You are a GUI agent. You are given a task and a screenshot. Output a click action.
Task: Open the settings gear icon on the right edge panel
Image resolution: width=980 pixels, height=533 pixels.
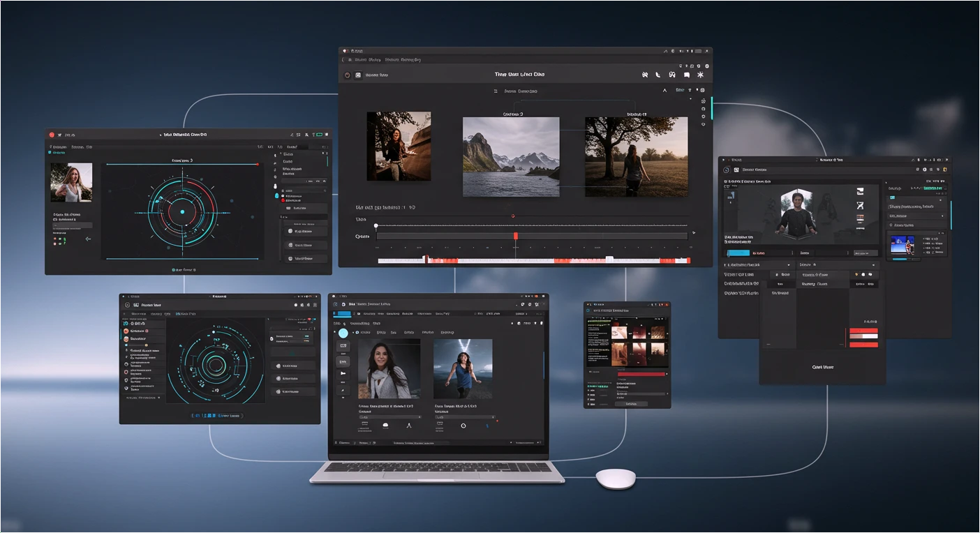click(703, 100)
